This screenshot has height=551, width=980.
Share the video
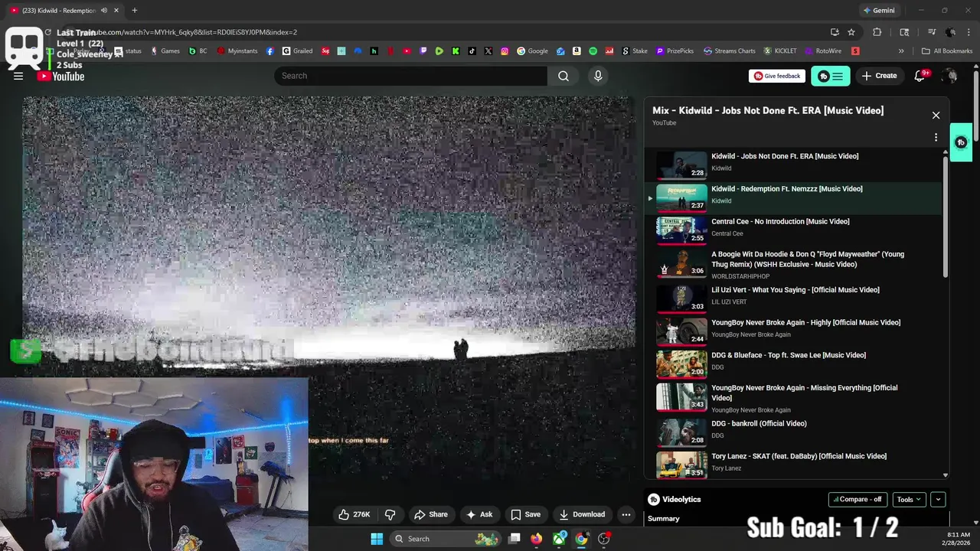(431, 514)
